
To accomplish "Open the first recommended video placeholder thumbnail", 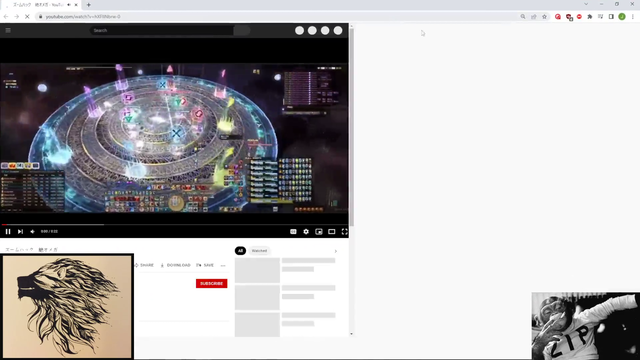I will tap(257, 270).
